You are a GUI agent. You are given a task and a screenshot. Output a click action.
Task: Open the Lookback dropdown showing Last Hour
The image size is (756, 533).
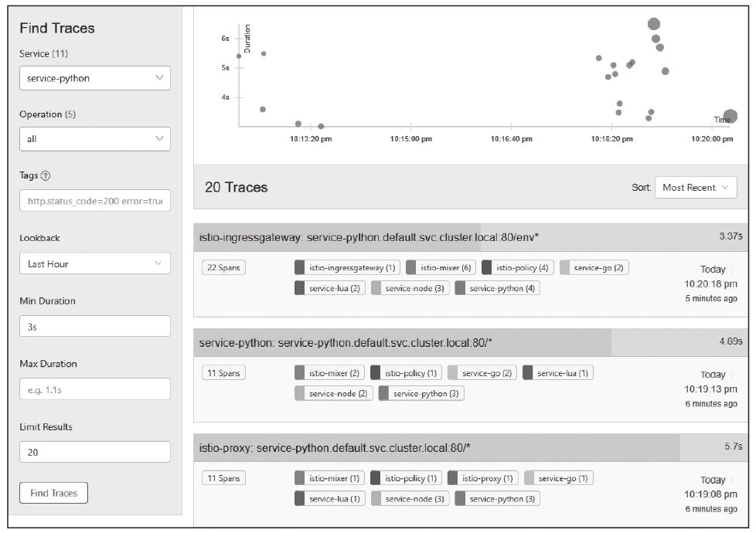click(x=94, y=263)
